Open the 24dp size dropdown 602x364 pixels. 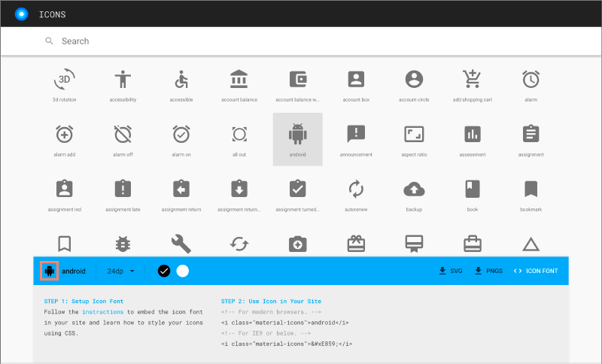120,271
